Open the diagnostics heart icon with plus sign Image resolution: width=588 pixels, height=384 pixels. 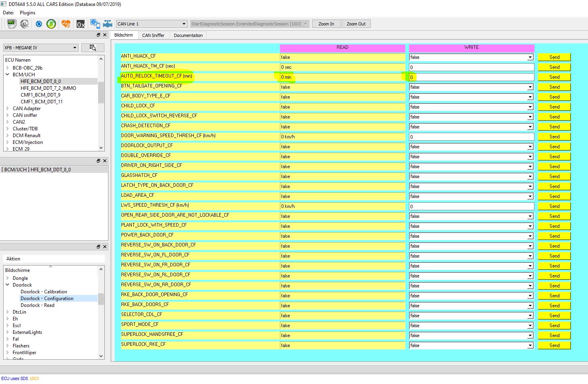point(66,24)
